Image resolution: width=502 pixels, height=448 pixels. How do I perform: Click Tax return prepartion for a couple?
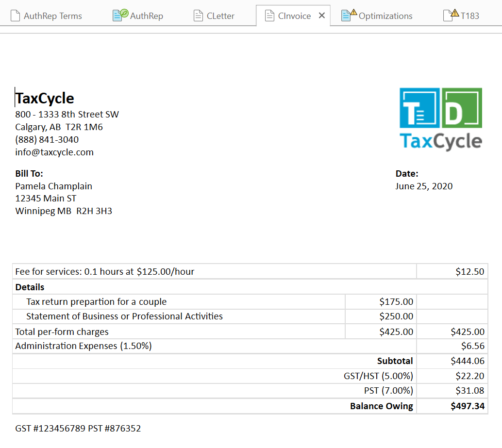pos(96,301)
